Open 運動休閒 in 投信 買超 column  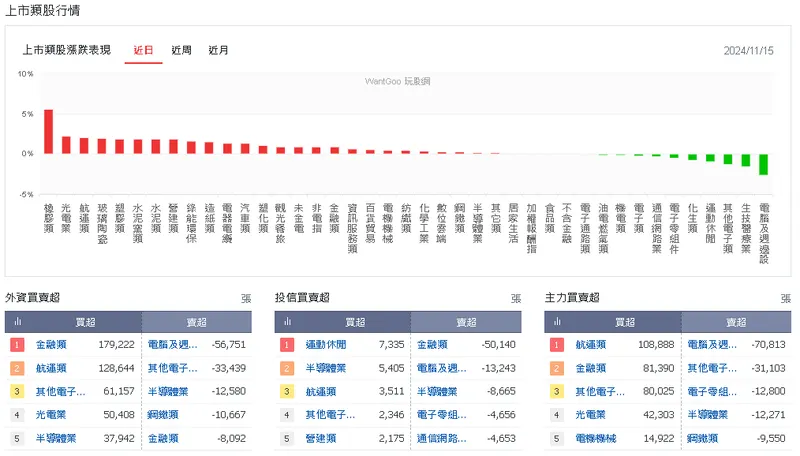(326, 345)
